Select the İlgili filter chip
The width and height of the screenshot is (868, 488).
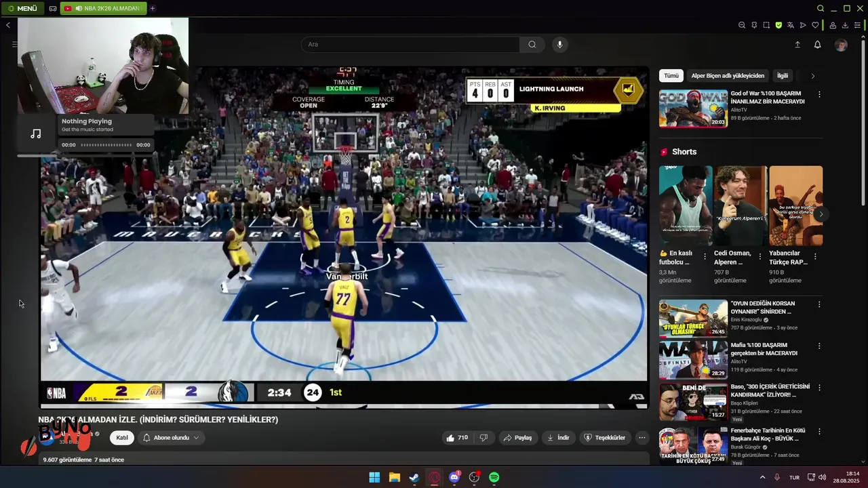coord(783,76)
